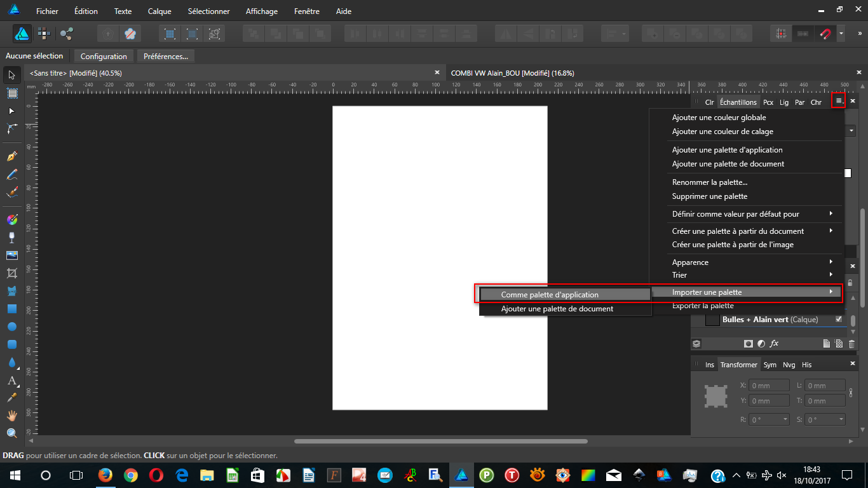
Task: Switch to the Transformer tab
Action: pos(738,365)
